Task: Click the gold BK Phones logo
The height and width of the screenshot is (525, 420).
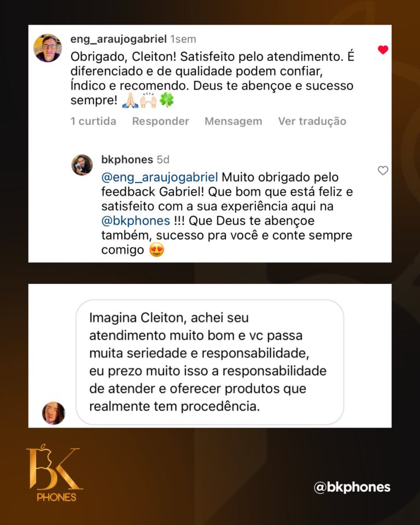Action: point(54,472)
